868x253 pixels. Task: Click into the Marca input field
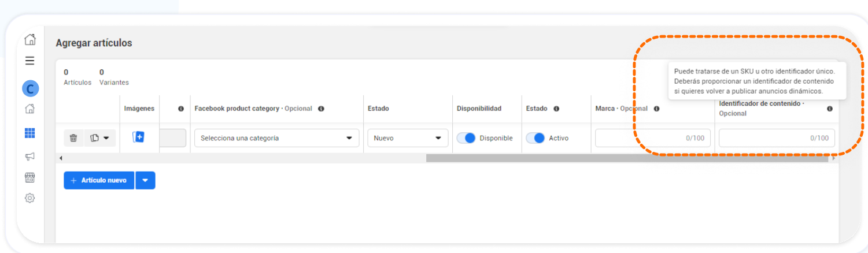[652, 138]
